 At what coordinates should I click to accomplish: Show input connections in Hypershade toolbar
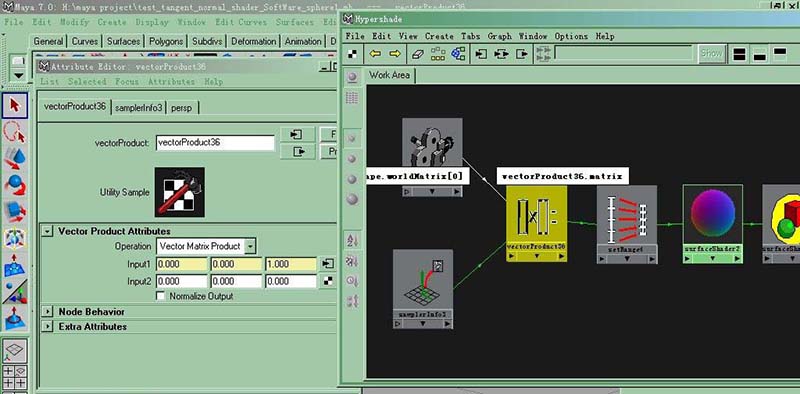click(481, 54)
